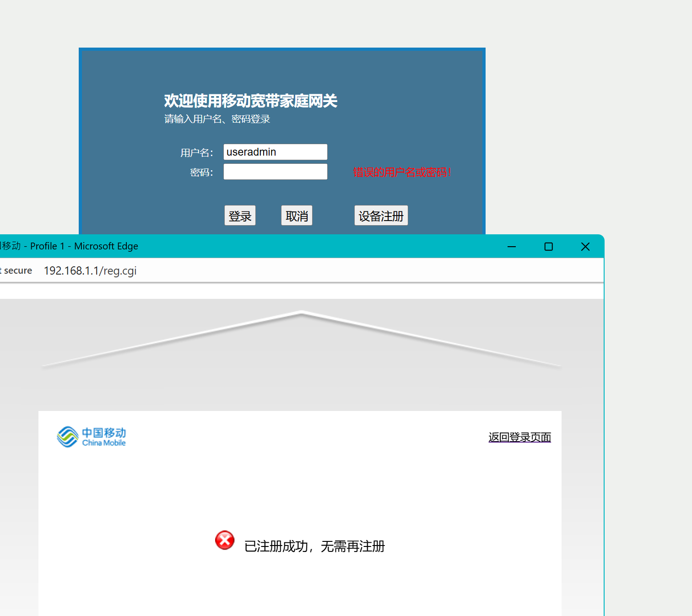Follow the 返回登录页面 link
This screenshot has width=692, height=616.
[519, 437]
